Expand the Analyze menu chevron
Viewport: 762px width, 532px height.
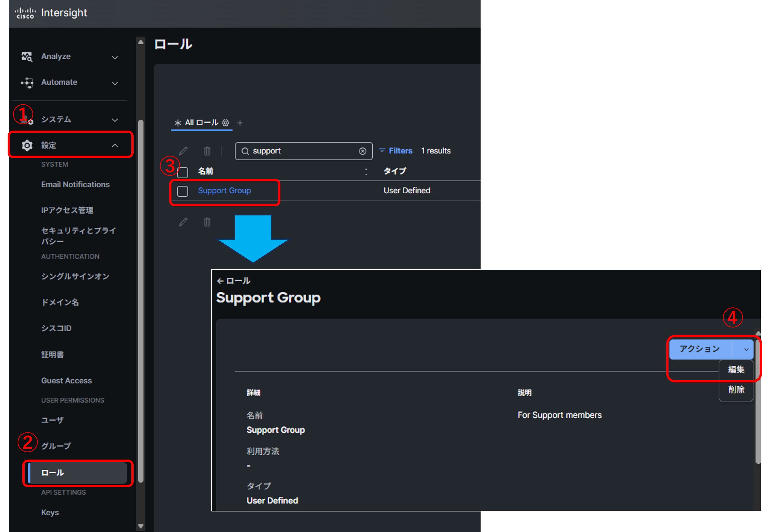coord(115,57)
